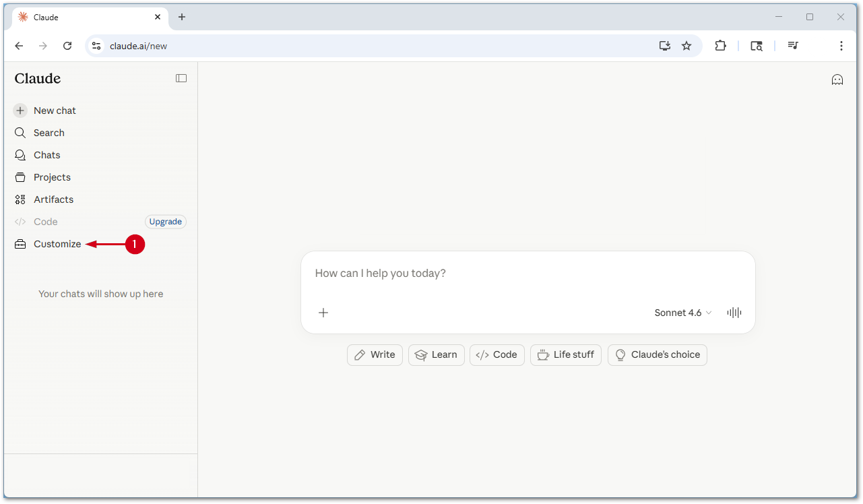Select the Code item in the sidebar
The height and width of the screenshot is (504, 863).
pos(46,222)
